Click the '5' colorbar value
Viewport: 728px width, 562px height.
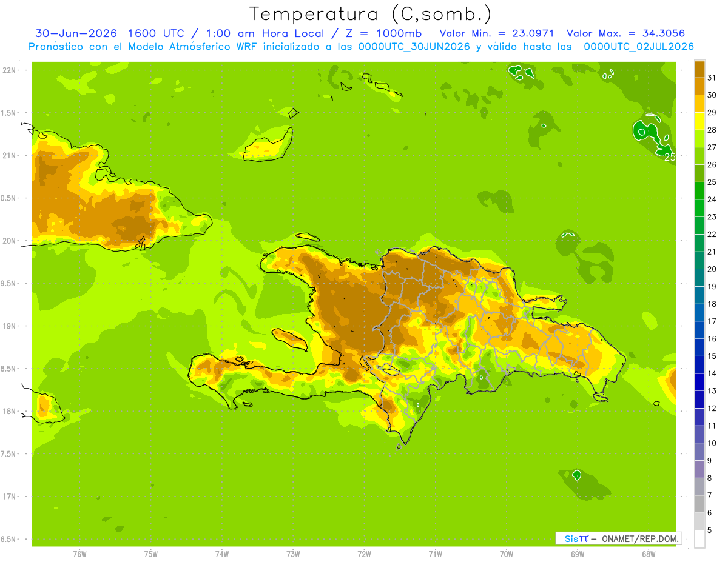(710, 530)
